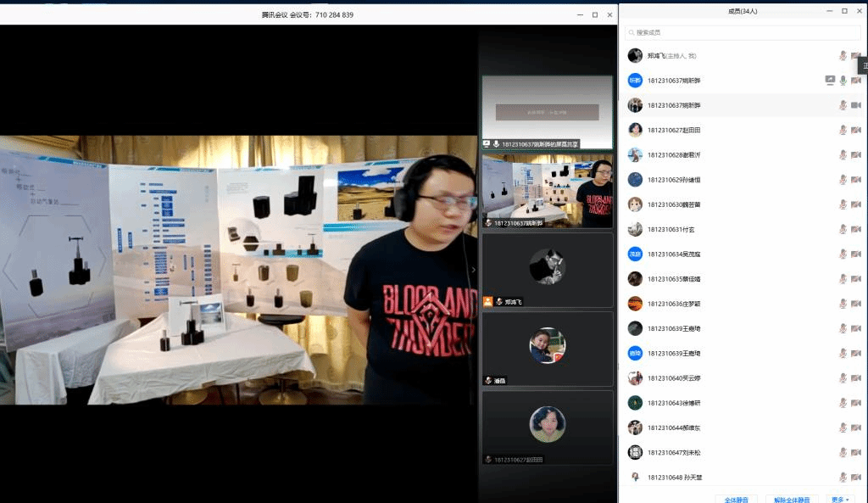Select the 姚昕骅 screen share thumbnail
This screenshot has width=868, height=503.
tap(547, 112)
